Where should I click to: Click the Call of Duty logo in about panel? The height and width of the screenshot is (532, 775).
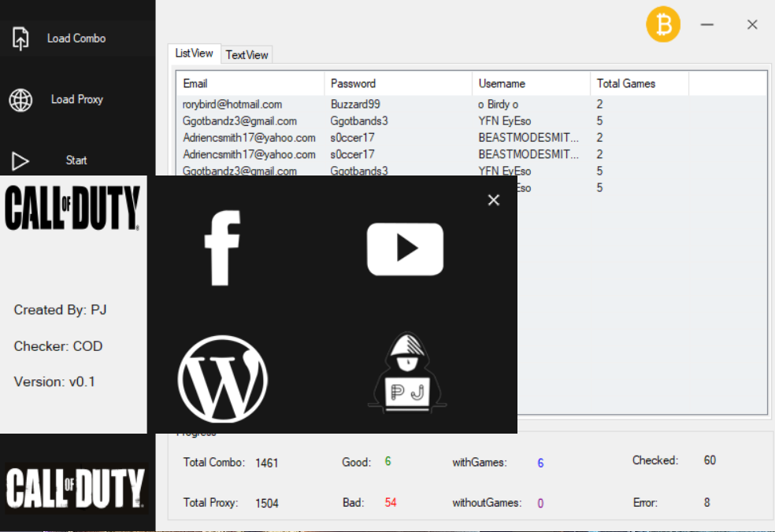pos(72,208)
